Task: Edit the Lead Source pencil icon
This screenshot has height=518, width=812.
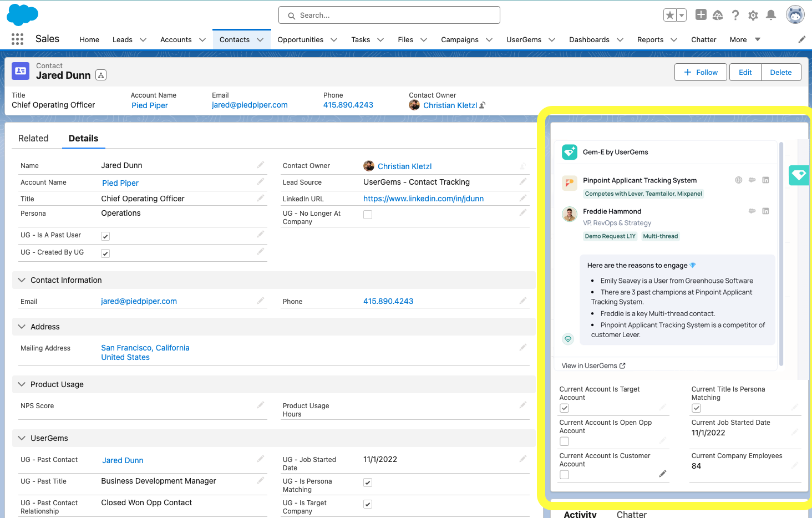Action: [x=523, y=182]
